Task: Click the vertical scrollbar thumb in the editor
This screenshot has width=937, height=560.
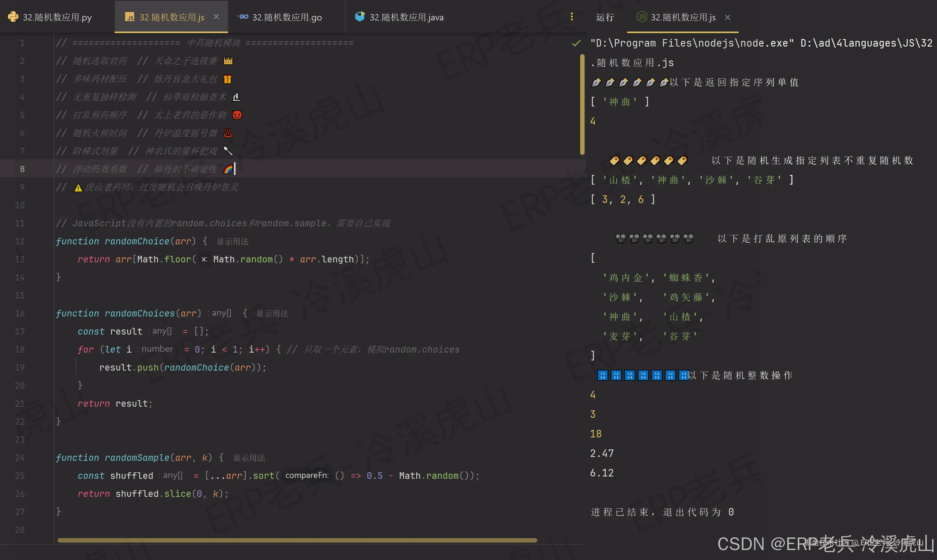Action: (x=582, y=105)
